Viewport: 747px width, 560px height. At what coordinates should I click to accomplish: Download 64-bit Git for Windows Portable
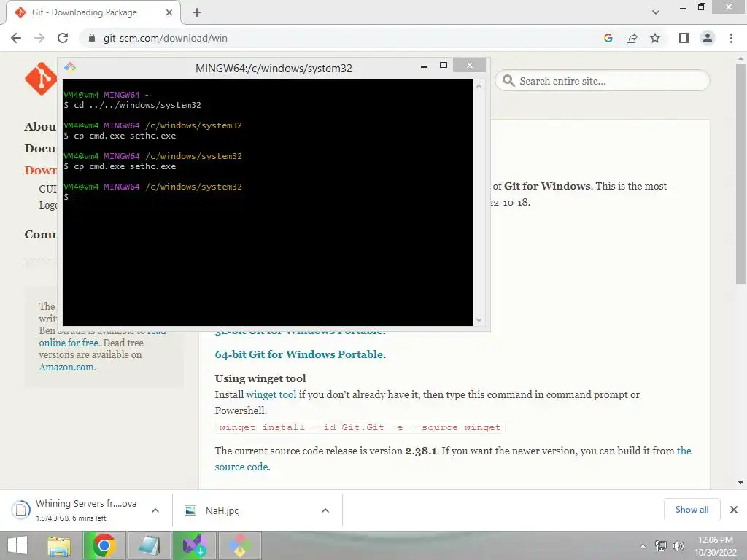pyautogui.click(x=299, y=354)
